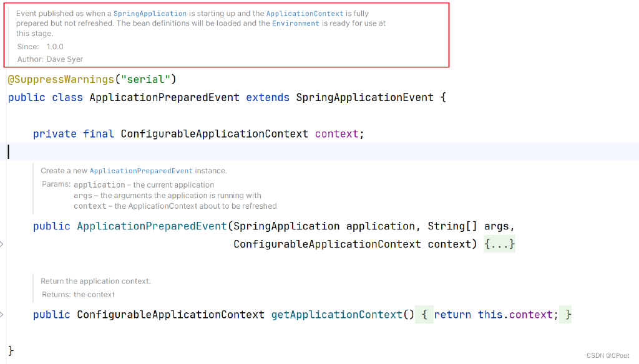Expand the gutter chevron beside the constructor
The height and width of the screenshot is (364, 639).
(x=3, y=244)
